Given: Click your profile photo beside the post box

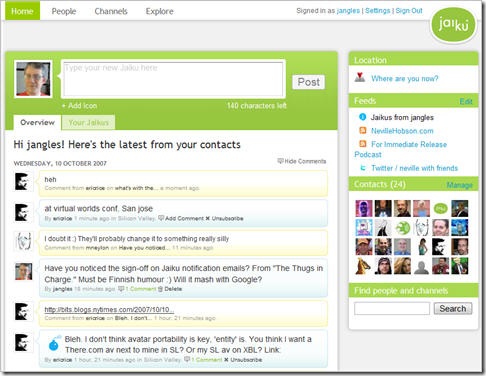Looking at the screenshot, I should point(33,79).
